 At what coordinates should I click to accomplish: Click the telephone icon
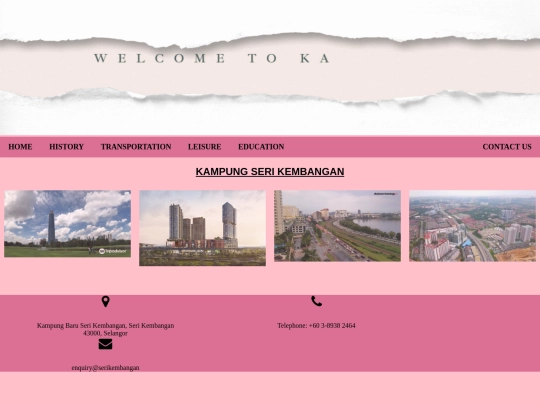316,301
